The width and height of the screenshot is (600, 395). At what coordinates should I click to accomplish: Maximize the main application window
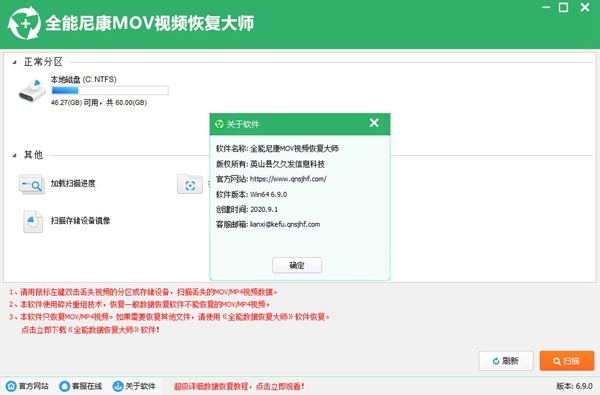click(x=564, y=7)
